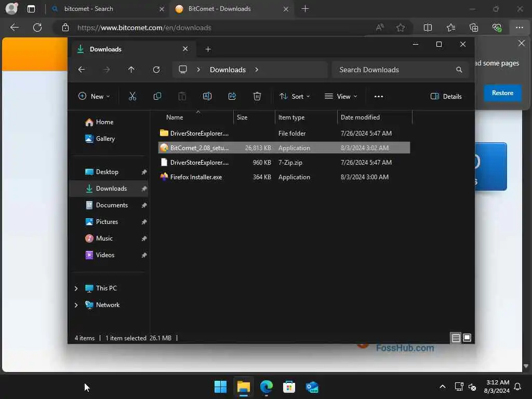Refresh the BitComet page in Edge
Image resolution: width=532 pixels, height=399 pixels.
[37, 28]
